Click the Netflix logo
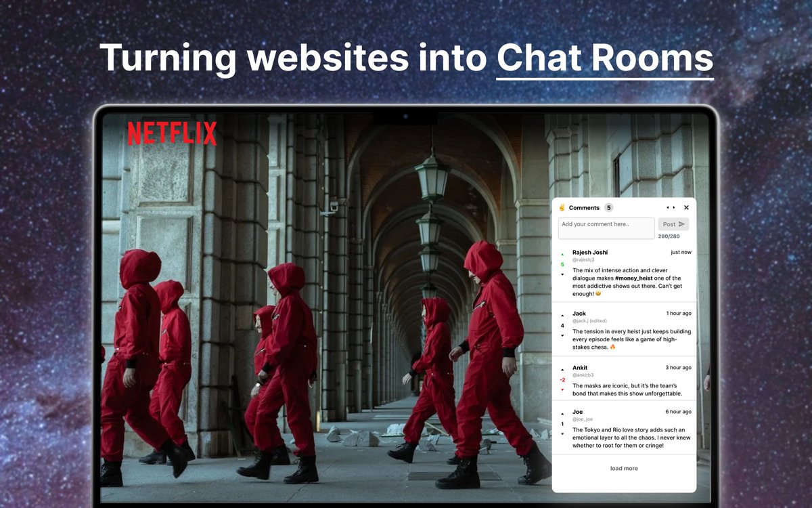The image size is (812, 508). (x=172, y=133)
